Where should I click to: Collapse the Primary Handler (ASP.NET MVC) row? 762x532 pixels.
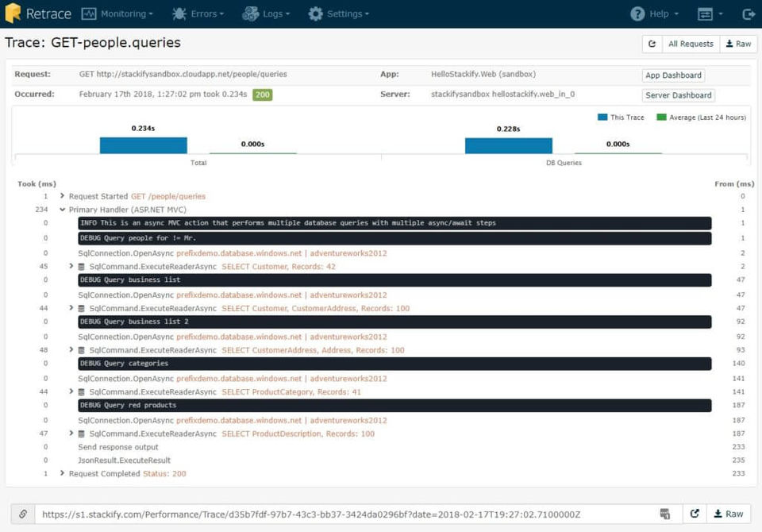(x=62, y=210)
